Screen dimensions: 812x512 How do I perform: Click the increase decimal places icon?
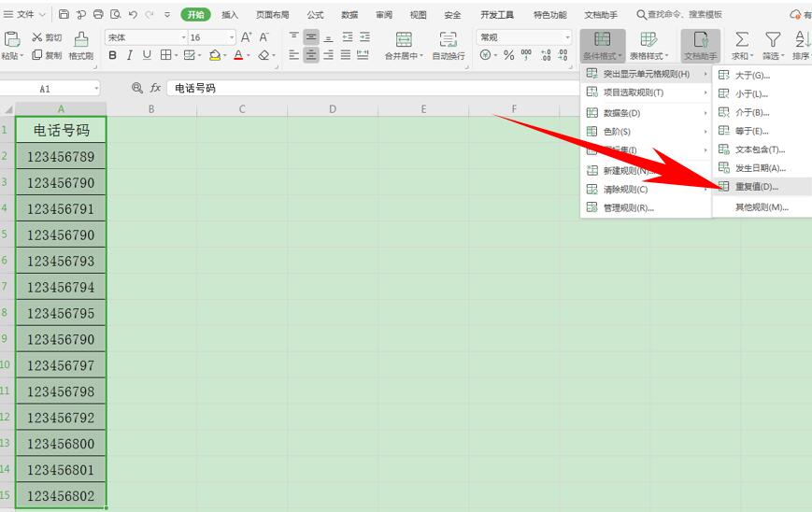(546, 55)
